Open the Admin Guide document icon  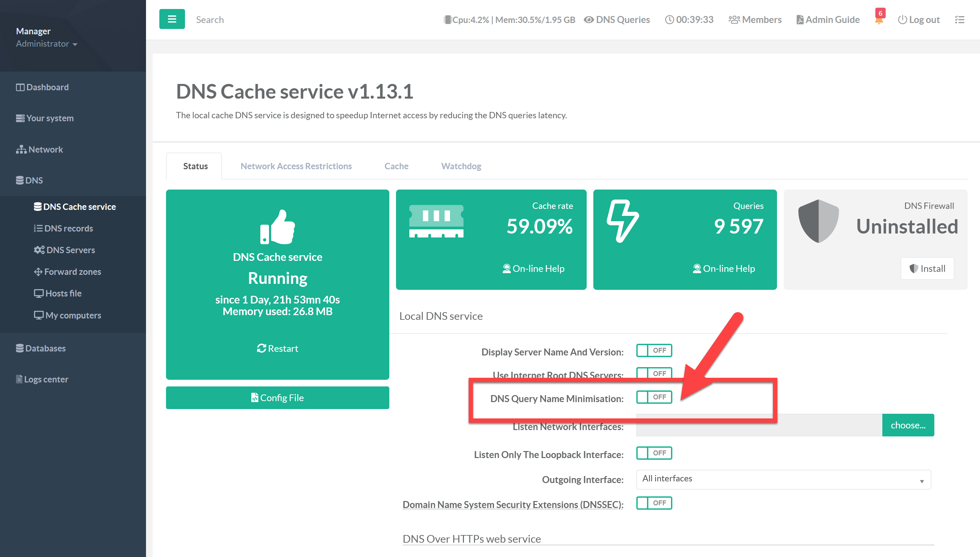click(800, 20)
